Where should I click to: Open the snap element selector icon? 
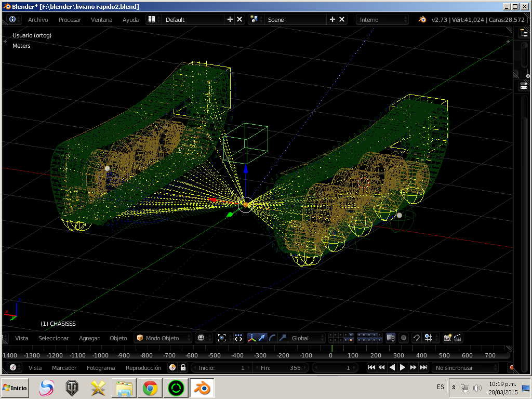[x=428, y=338]
